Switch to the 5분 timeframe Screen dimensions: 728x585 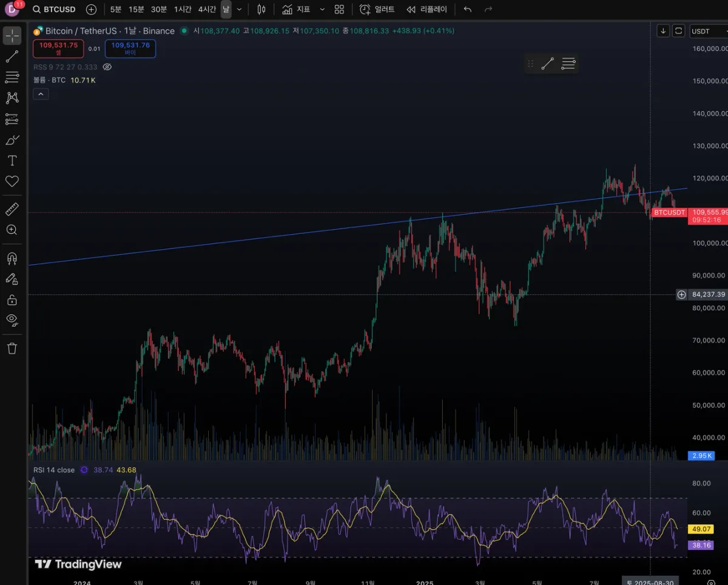(116, 9)
